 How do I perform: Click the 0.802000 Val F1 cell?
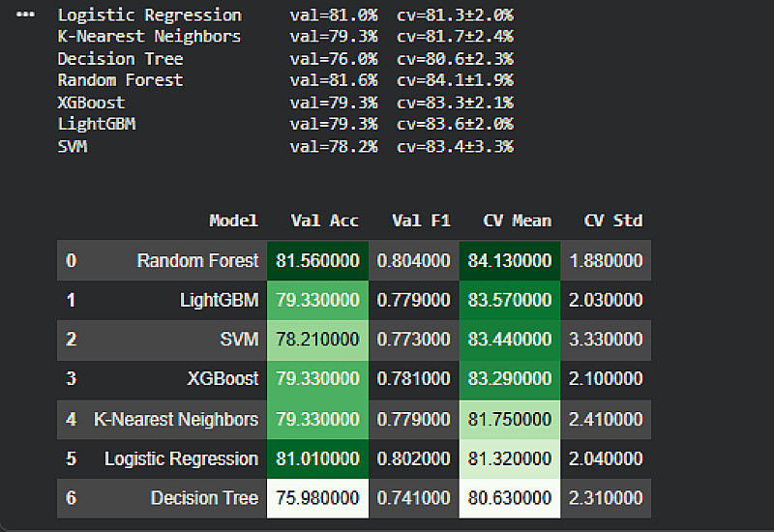[x=414, y=458]
